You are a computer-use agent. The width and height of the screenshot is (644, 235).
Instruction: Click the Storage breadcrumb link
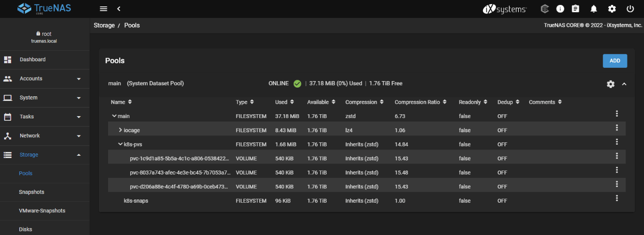coord(104,25)
